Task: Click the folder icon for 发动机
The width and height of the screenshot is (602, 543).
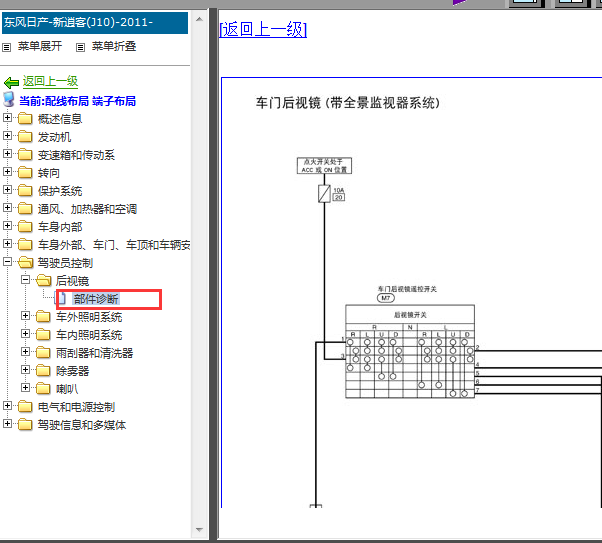Action: click(25, 136)
